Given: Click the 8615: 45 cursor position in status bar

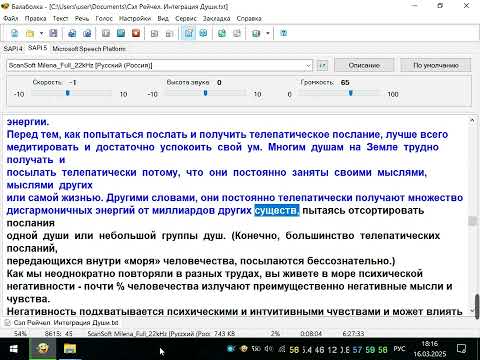Looking at the screenshot, I should point(59,333).
